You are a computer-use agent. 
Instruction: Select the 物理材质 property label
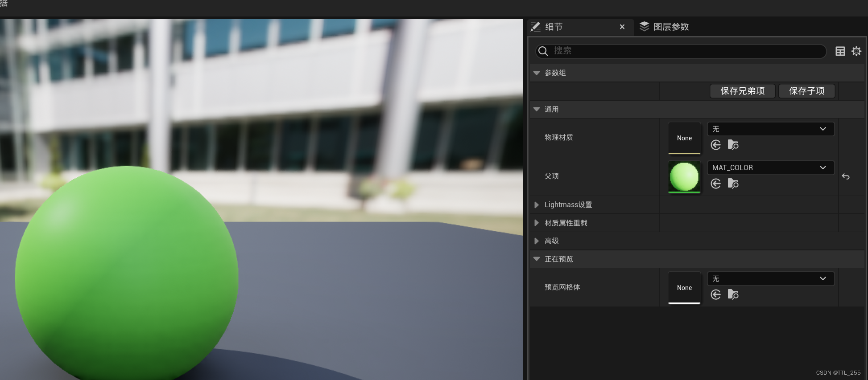click(558, 138)
